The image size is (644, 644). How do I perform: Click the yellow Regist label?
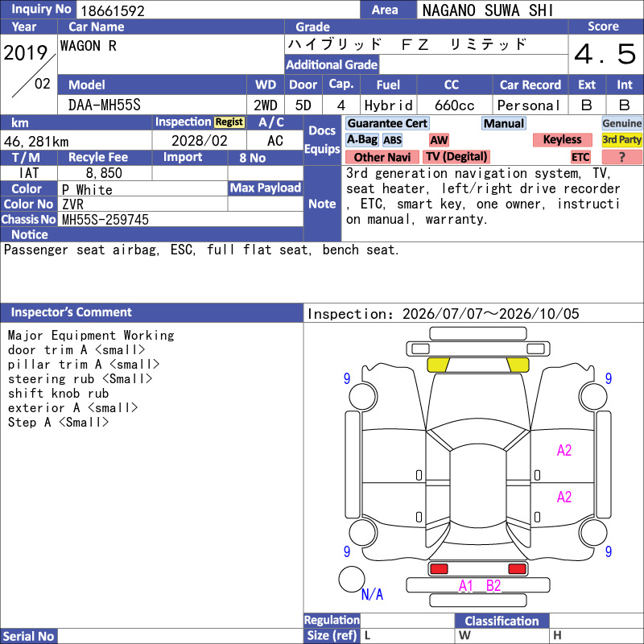coord(229,122)
